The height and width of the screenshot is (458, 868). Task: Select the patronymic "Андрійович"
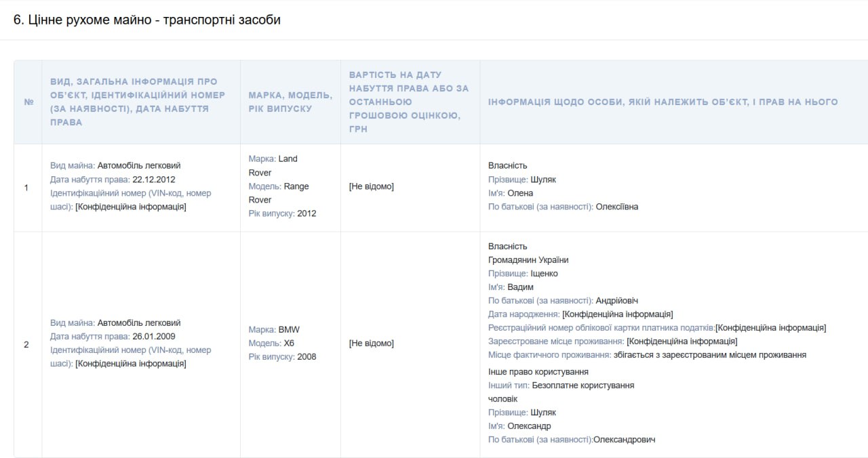click(617, 301)
